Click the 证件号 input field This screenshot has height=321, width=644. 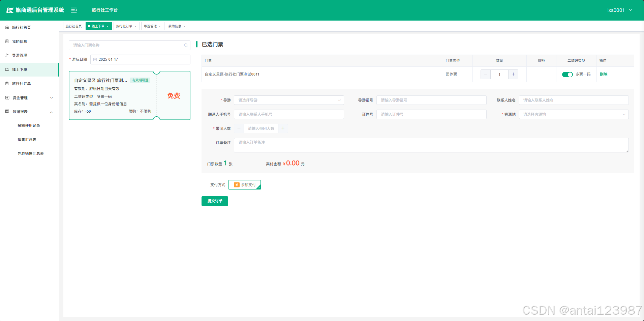click(431, 114)
